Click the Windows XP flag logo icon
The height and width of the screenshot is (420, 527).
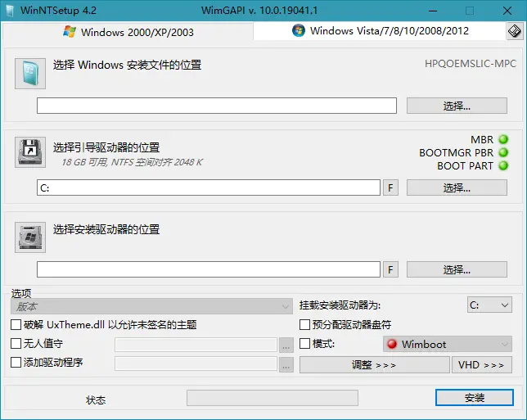click(x=70, y=32)
